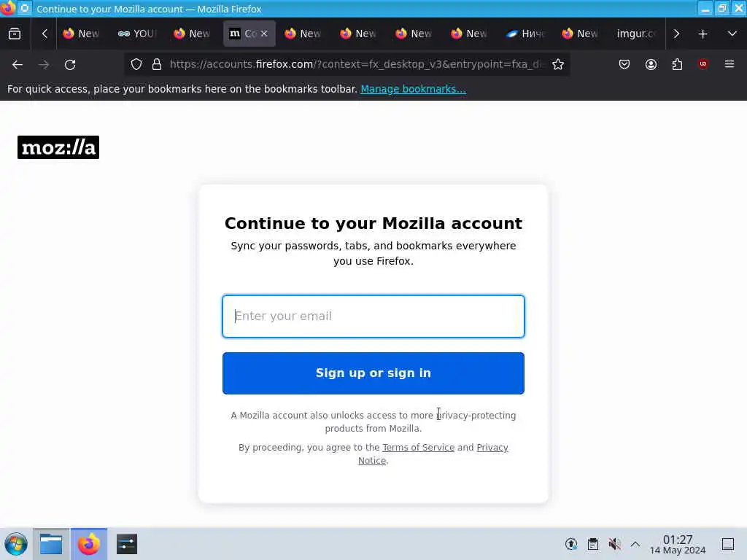Open the file manager from the taskbar
This screenshot has height=560, width=747.
coord(51,544)
